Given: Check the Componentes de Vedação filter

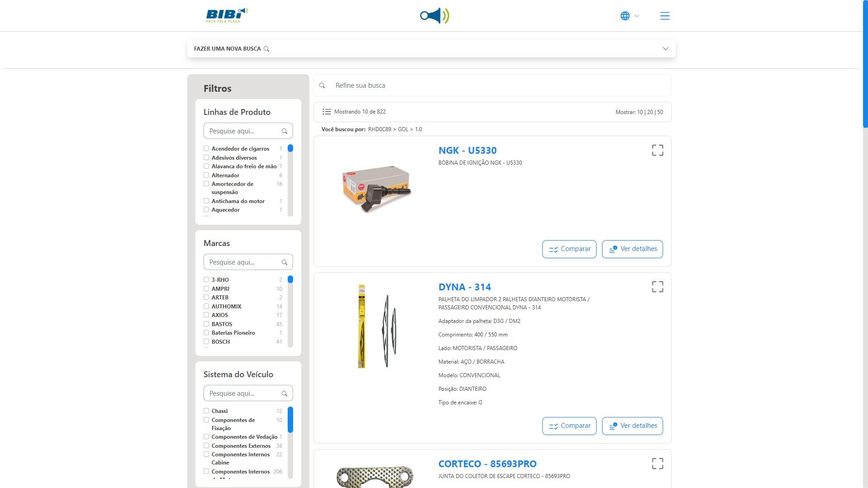Looking at the screenshot, I should [206, 436].
